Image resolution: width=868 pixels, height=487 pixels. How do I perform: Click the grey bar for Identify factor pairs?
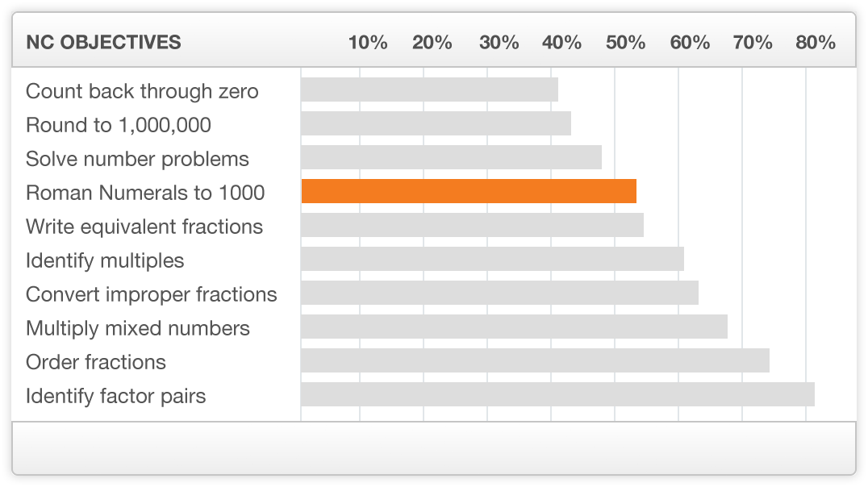coord(557,394)
